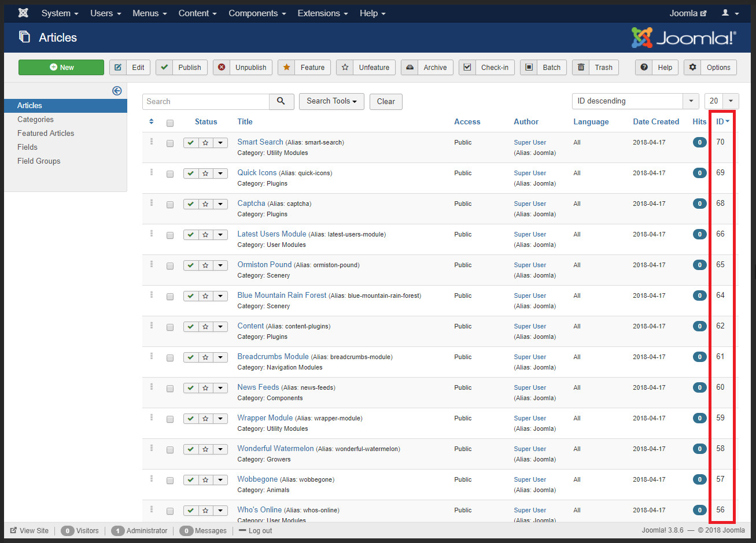Toggle published status for Quick Icons
This screenshot has width=756, height=543.
(x=191, y=173)
